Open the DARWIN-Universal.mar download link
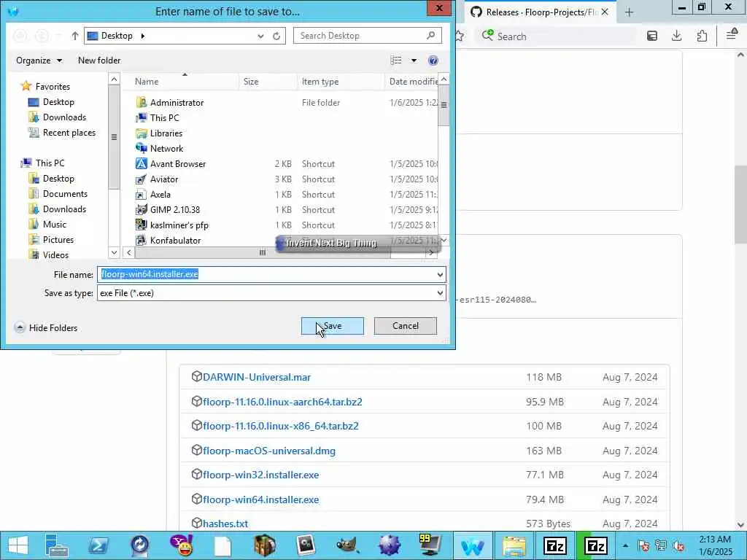This screenshot has height=560, width=747. 256,377
